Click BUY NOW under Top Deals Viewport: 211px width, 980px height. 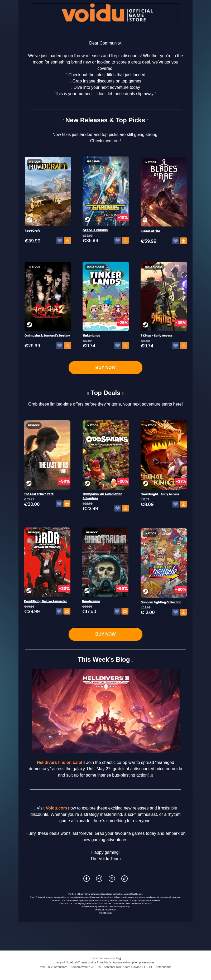(x=105, y=634)
